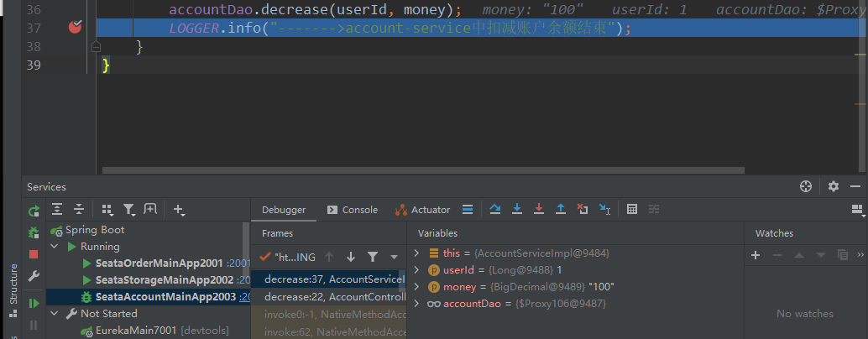Open the thread selector "ht...ING" dropdown
This screenshot has width=868, height=339.
[288, 257]
